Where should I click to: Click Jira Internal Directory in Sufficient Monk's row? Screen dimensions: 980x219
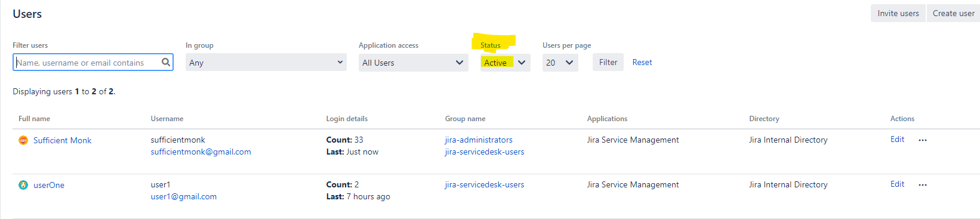coord(788,140)
